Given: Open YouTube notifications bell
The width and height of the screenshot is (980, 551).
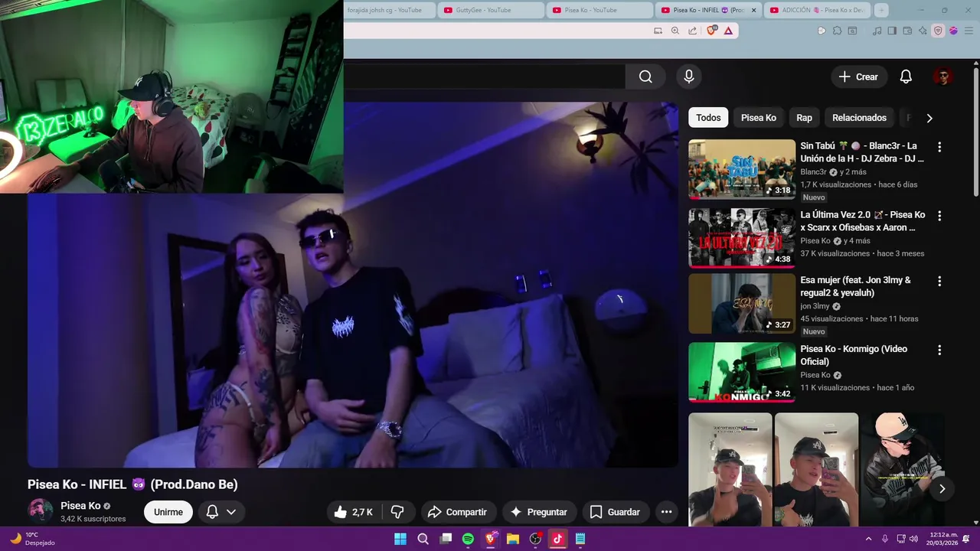Looking at the screenshot, I should point(906,77).
